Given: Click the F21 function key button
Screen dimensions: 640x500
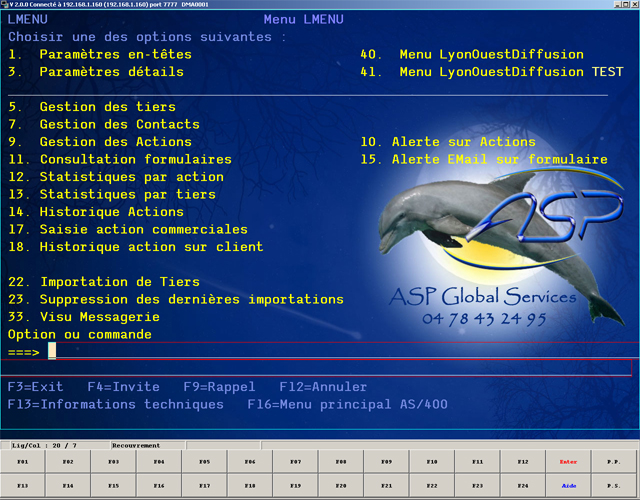Looking at the screenshot, I should click(387, 486).
